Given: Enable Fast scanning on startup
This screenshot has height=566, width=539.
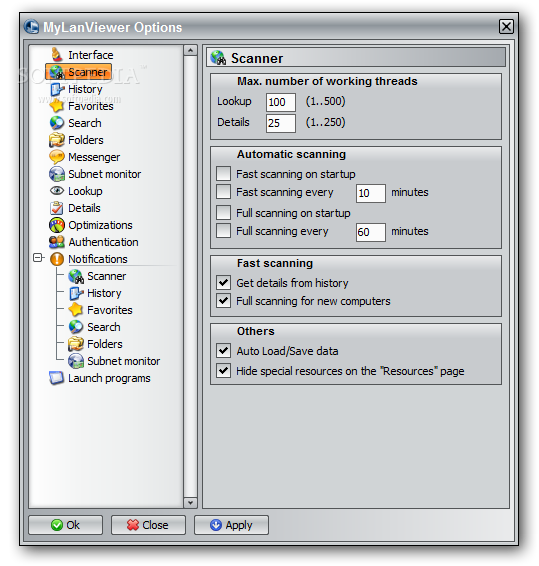Looking at the screenshot, I should point(223,173).
